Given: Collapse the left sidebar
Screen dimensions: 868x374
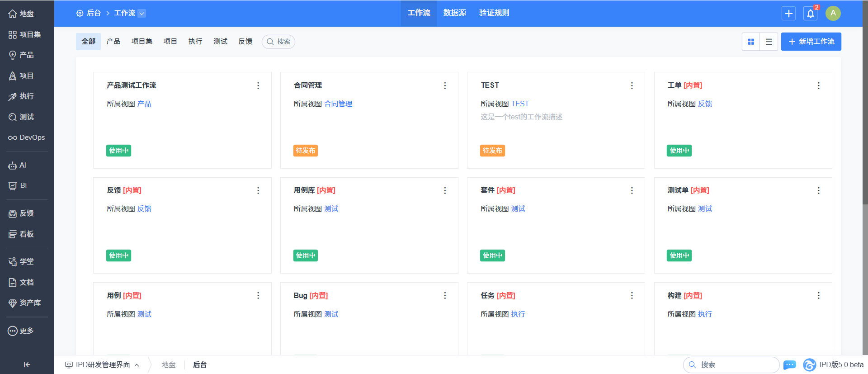Looking at the screenshot, I should (27, 365).
